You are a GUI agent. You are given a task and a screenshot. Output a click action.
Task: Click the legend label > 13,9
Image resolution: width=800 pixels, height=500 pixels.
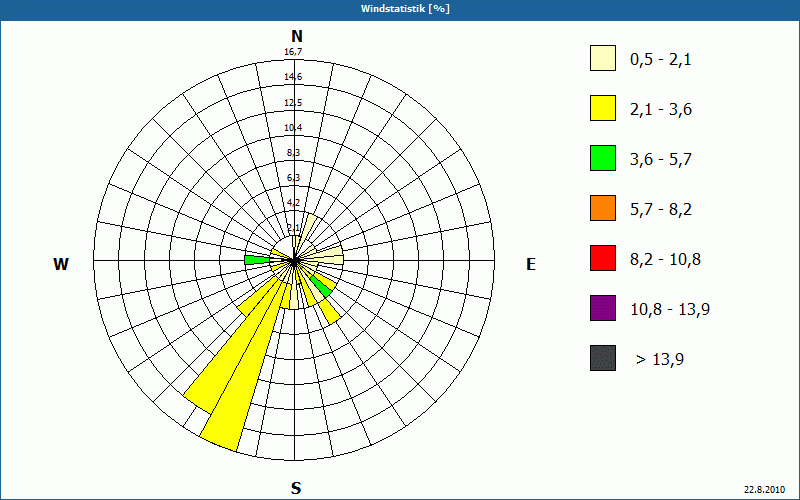pos(660,360)
